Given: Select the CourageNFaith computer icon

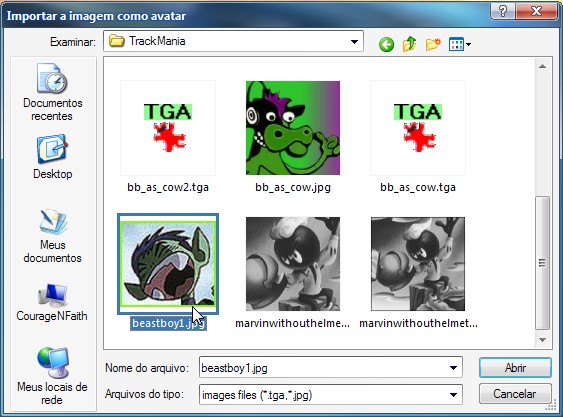Looking at the screenshot, I should pyautogui.click(x=52, y=302).
